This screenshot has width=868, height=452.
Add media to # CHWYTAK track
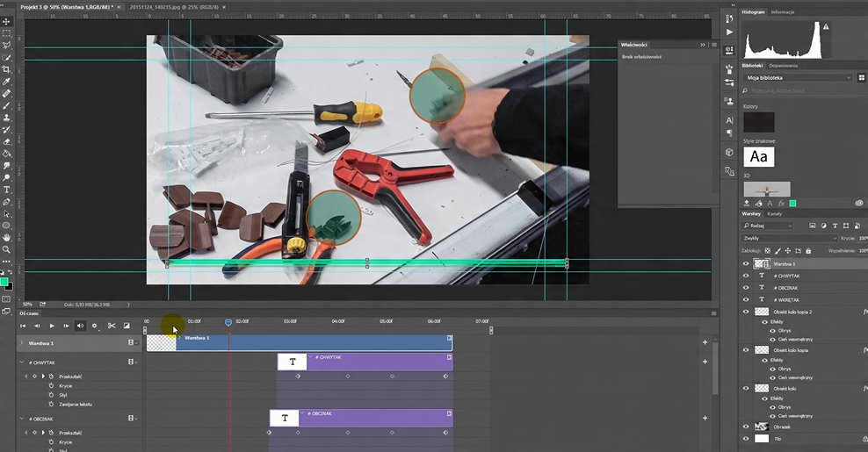705,362
